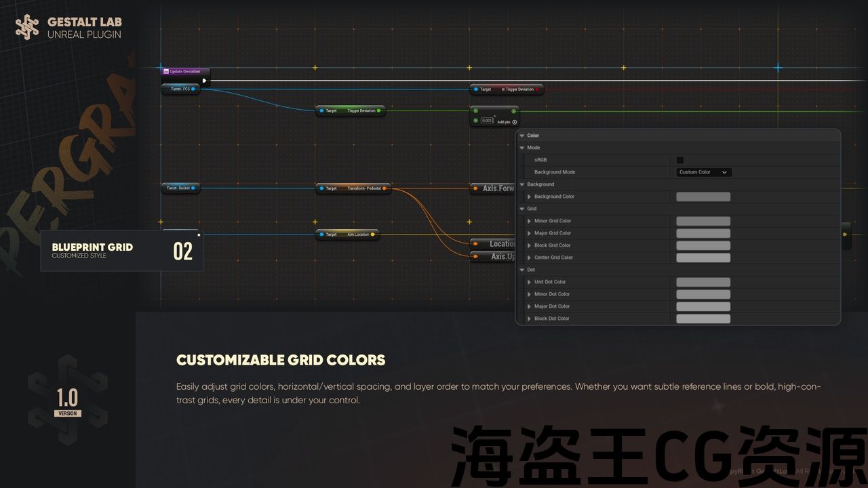
Task: Open the Background Mode dropdown
Action: [703, 172]
